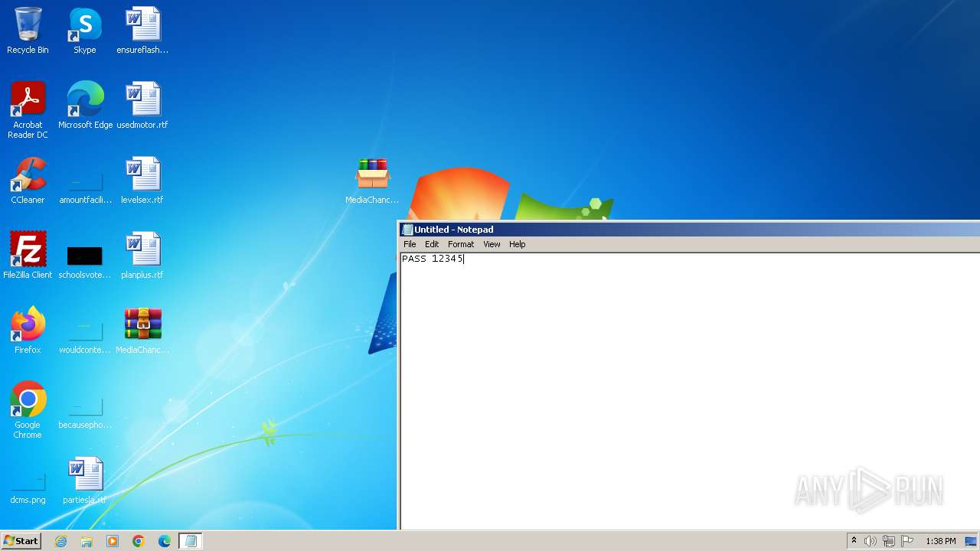
Task: Select usedmotor.rtf file on desktop
Action: tap(142, 106)
